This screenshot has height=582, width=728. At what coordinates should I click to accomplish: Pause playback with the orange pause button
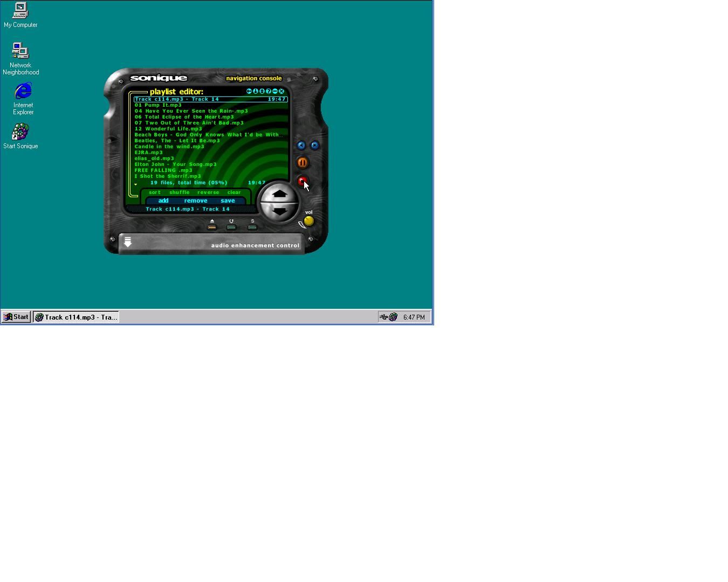click(x=303, y=163)
